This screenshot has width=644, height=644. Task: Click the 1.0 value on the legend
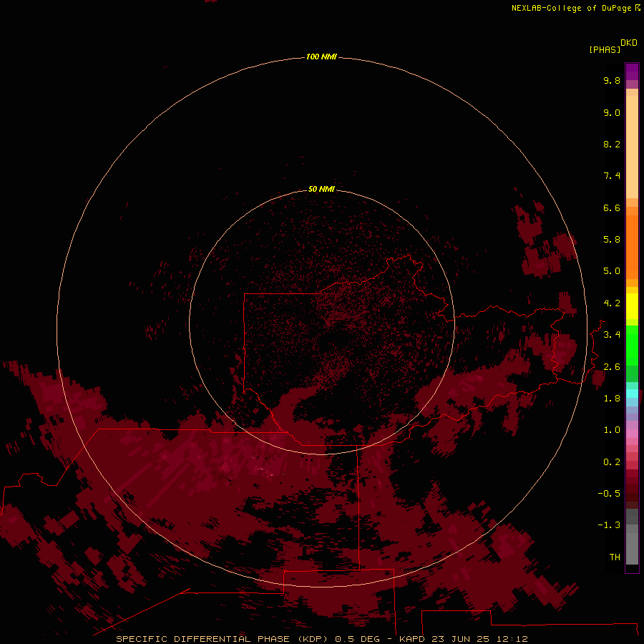pos(612,430)
